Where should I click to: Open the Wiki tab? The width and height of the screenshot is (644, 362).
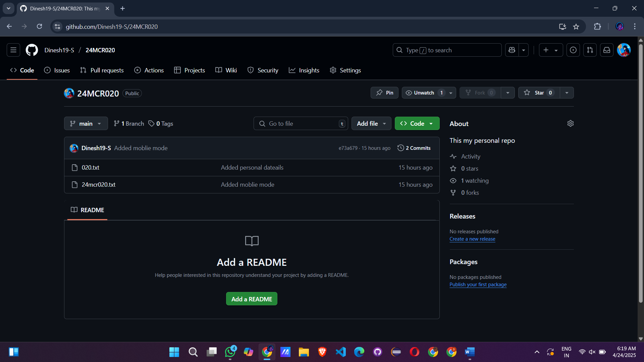coord(226,70)
